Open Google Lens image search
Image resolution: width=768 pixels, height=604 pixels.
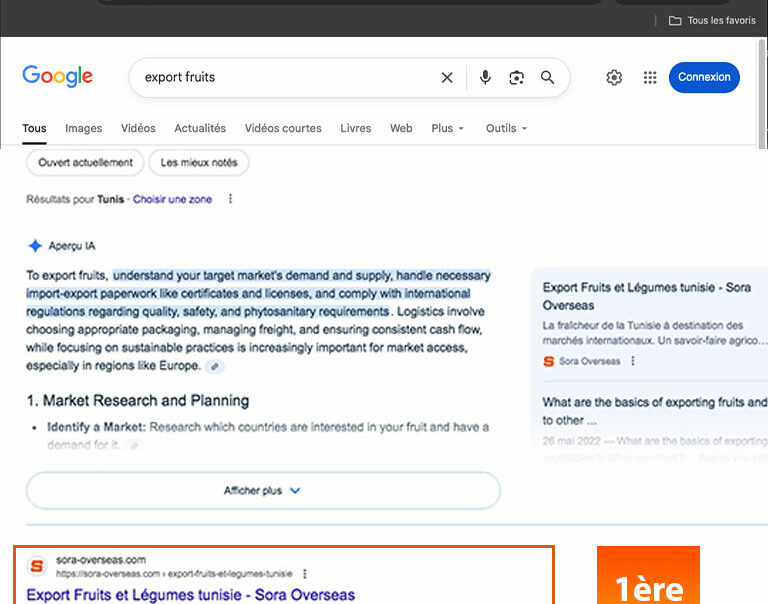click(516, 77)
